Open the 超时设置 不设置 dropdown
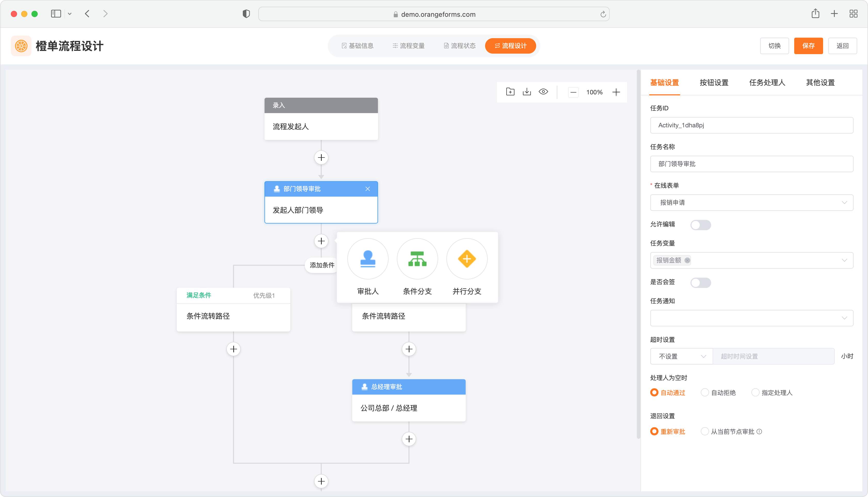The height and width of the screenshot is (497, 868). coord(681,356)
